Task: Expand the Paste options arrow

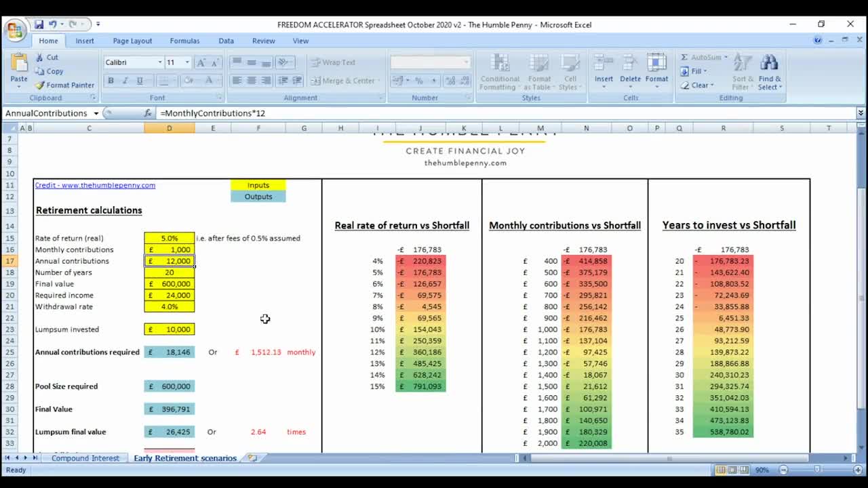Action: click(19, 87)
